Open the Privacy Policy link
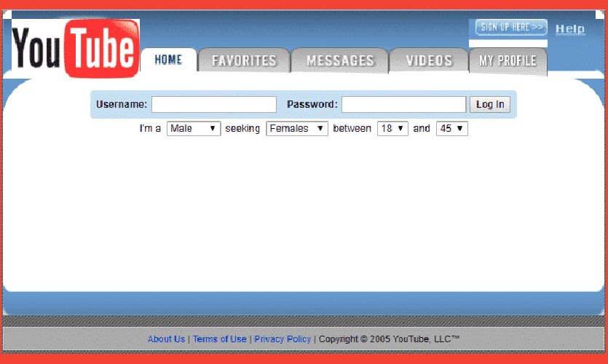Image resolution: width=608 pixels, height=364 pixels. (x=283, y=339)
